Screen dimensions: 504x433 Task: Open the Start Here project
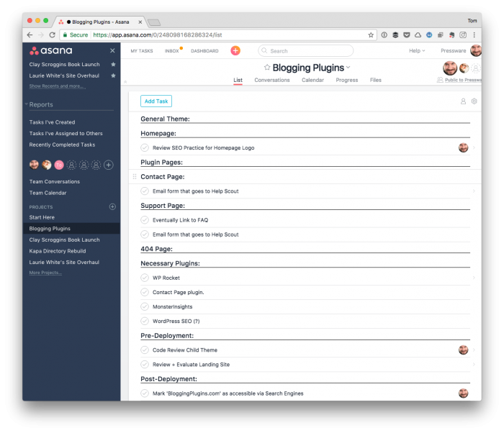click(x=42, y=217)
